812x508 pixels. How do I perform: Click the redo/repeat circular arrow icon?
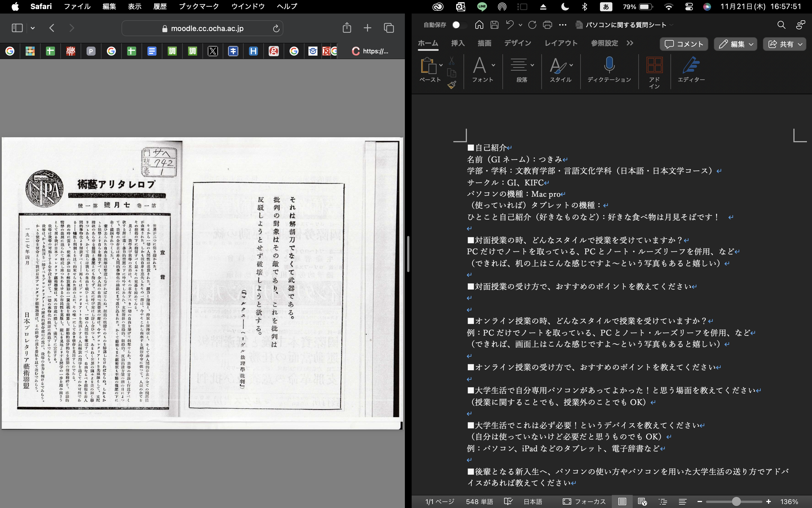532,25
